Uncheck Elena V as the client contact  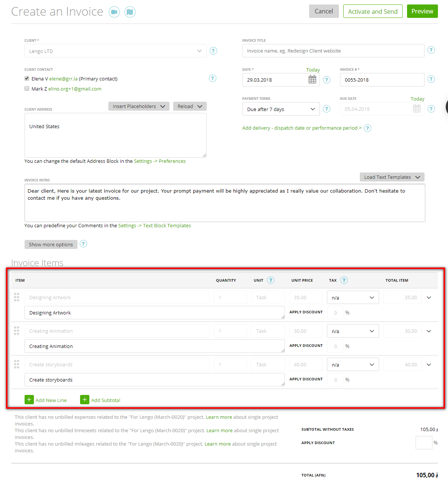click(26, 78)
